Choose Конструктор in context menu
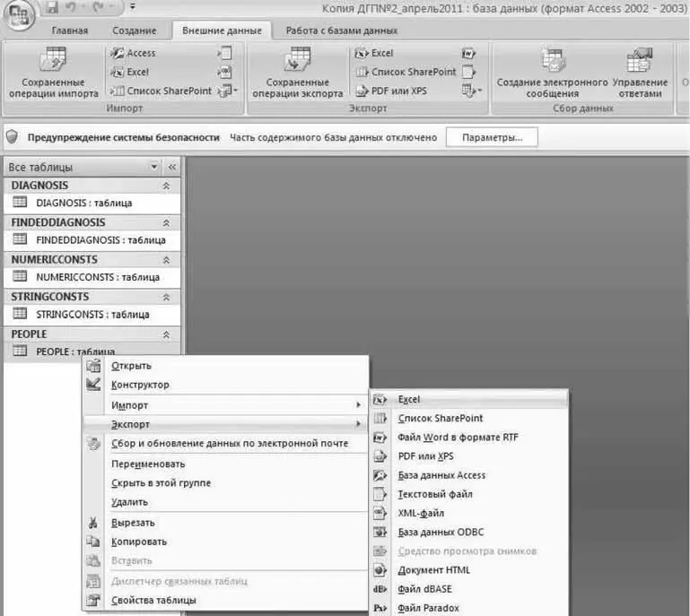Viewport: 690px width, 616px height. pos(225,385)
